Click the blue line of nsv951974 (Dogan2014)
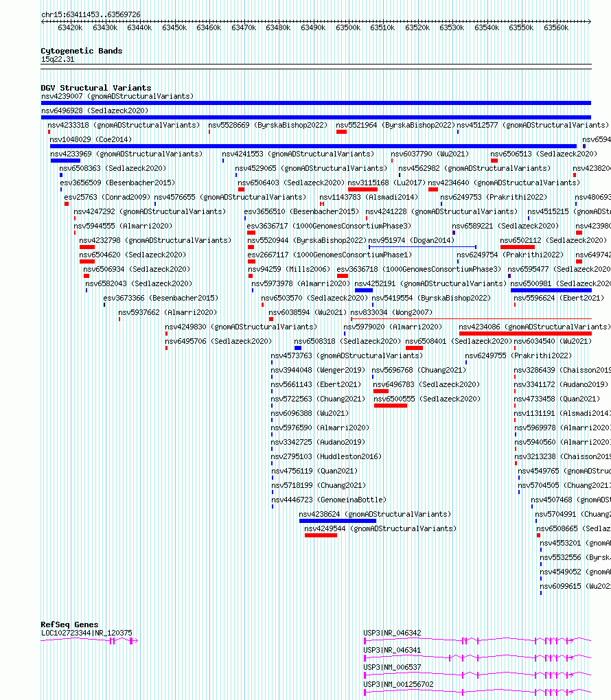The image size is (611, 700). tap(422, 247)
